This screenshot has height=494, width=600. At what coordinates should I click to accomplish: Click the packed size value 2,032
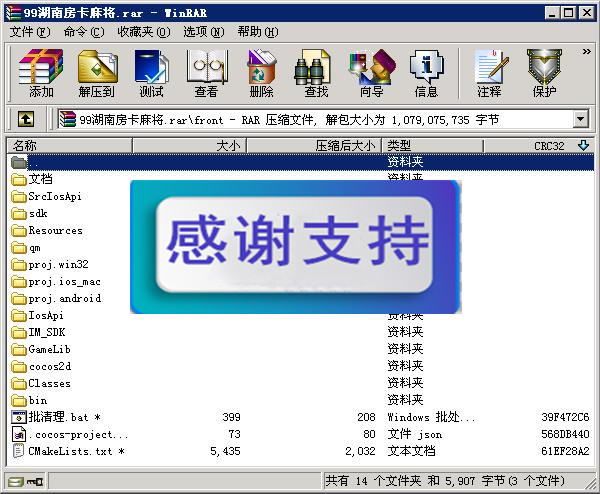click(x=360, y=451)
